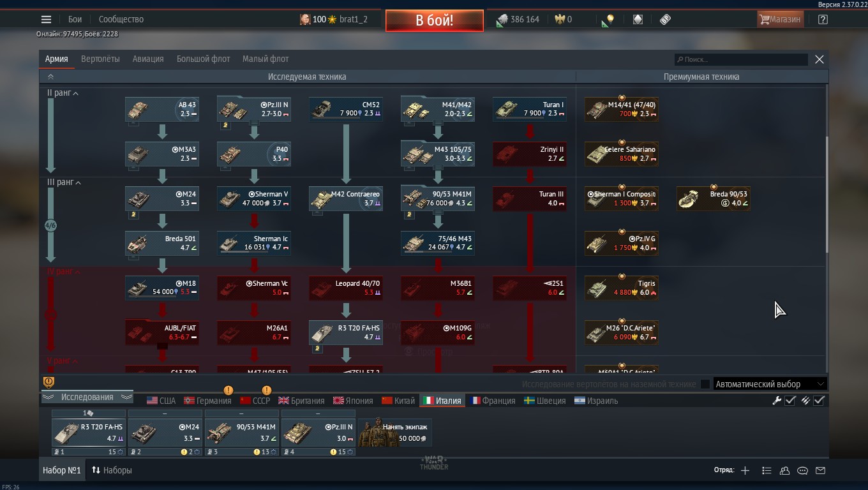Collapse all ranks double-chevron icon
Image resolution: width=868 pixels, height=490 pixels.
(50, 77)
